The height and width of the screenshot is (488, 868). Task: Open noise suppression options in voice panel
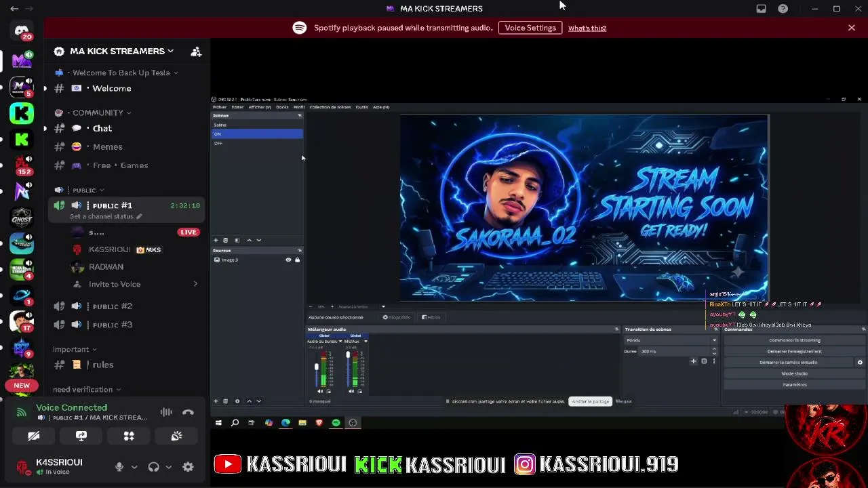pos(166,412)
